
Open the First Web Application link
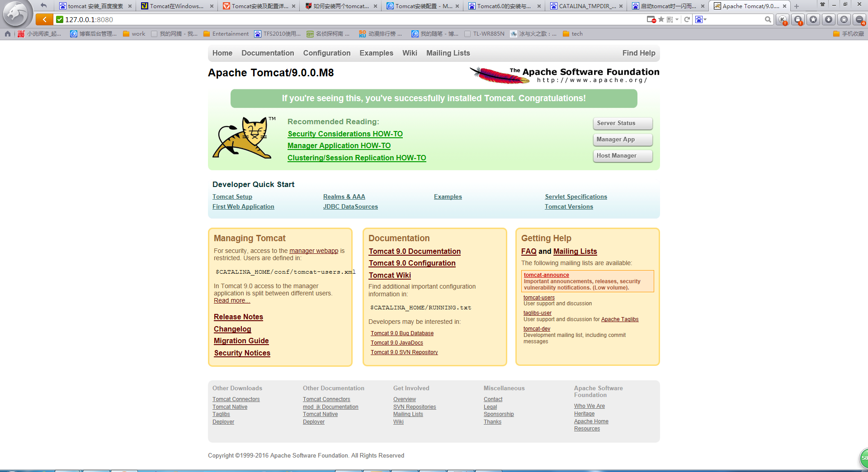click(x=243, y=206)
